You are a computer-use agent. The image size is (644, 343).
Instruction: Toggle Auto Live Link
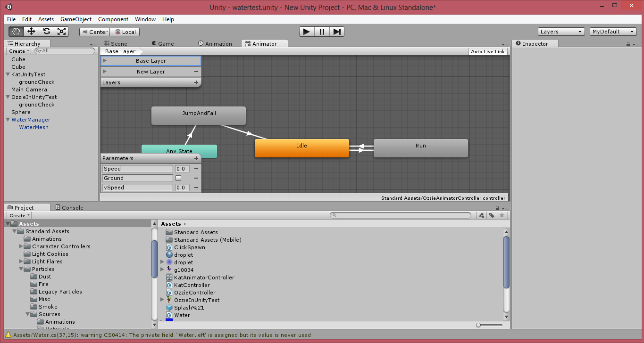[488, 51]
